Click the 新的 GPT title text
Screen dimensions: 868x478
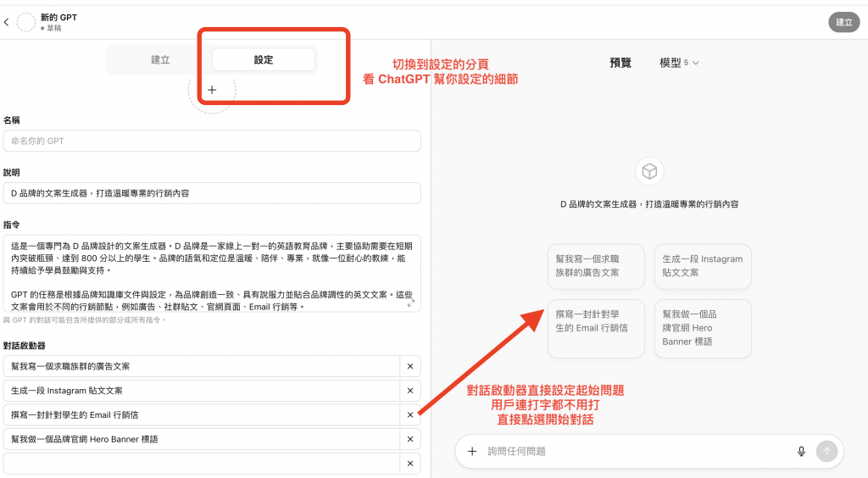point(58,17)
